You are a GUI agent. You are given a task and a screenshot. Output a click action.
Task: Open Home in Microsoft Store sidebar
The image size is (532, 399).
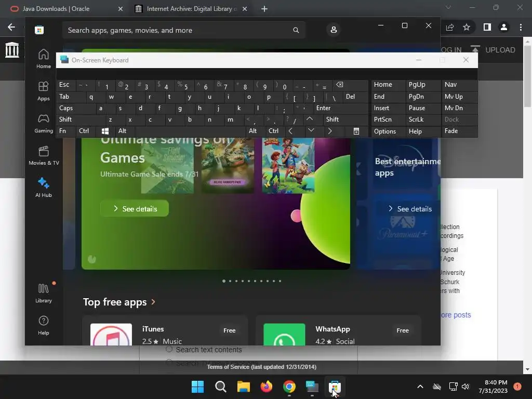pos(44,59)
